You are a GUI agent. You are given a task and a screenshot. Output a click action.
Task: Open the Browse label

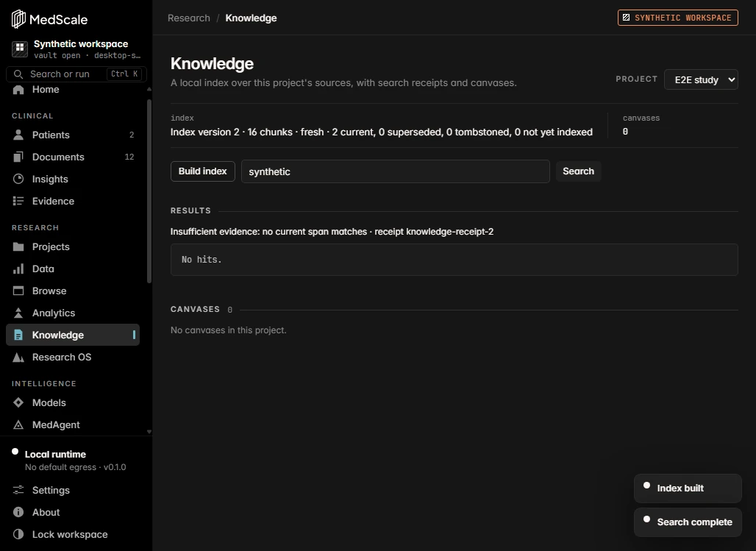pyautogui.click(x=49, y=291)
